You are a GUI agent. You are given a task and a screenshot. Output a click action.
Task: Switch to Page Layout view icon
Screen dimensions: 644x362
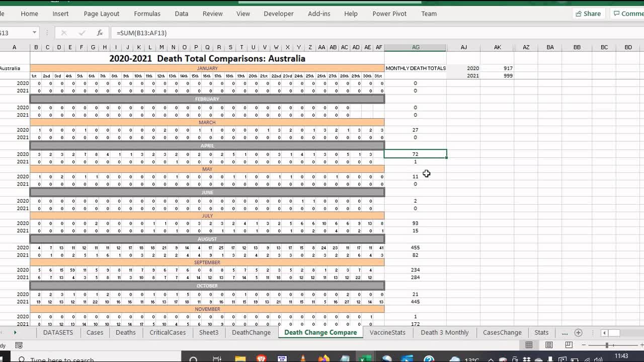pyautogui.click(x=549, y=345)
